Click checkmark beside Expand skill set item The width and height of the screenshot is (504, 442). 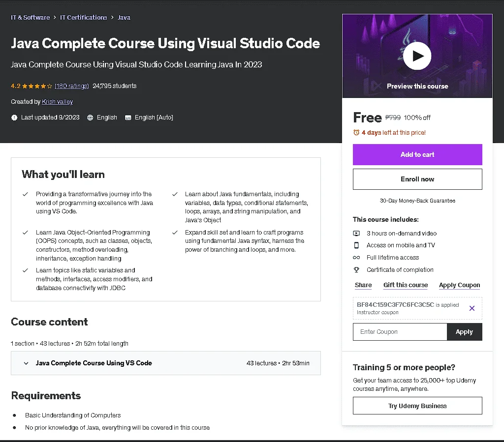(x=175, y=233)
